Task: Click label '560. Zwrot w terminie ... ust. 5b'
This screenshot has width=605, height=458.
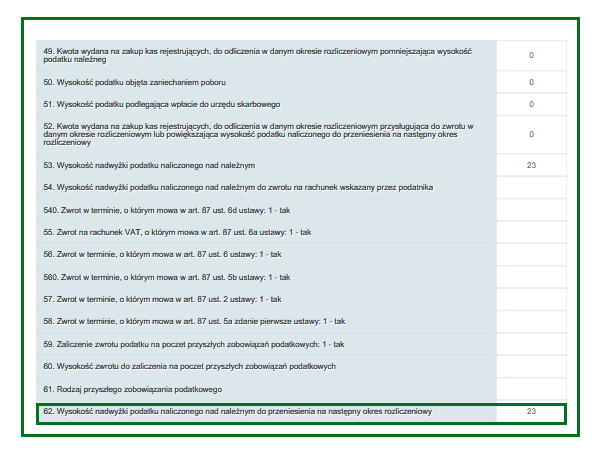Action: click(x=167, y=277)
